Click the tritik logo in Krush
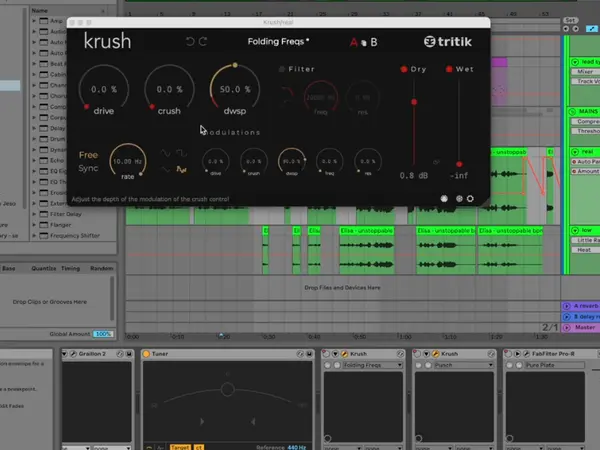The width and height of the screenshot is (600, 450). click(448, 41)
